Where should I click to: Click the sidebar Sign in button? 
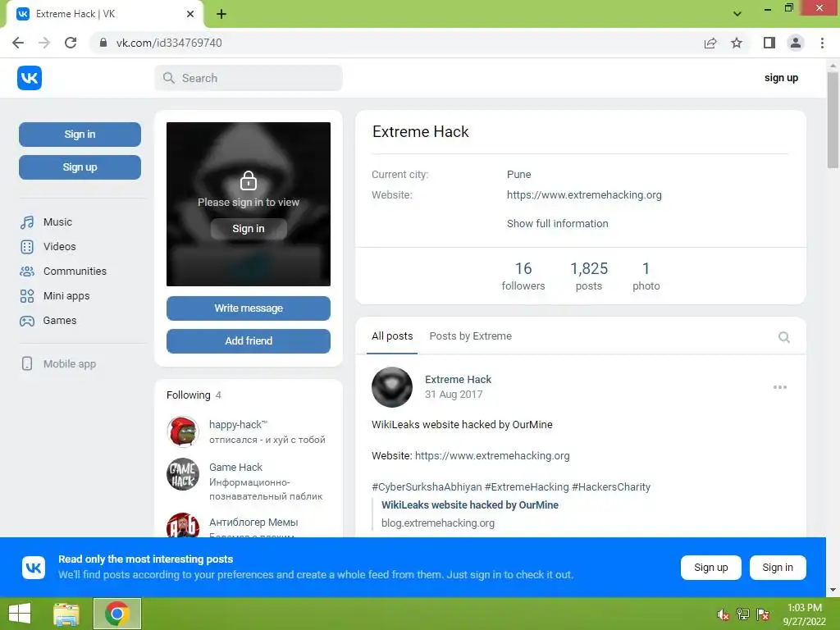[80, 135]
